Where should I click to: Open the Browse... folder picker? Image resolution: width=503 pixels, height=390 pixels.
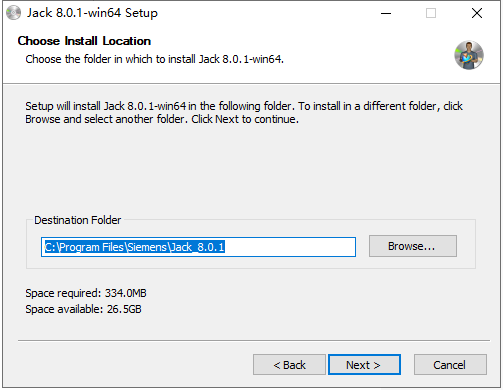(413, 246)
